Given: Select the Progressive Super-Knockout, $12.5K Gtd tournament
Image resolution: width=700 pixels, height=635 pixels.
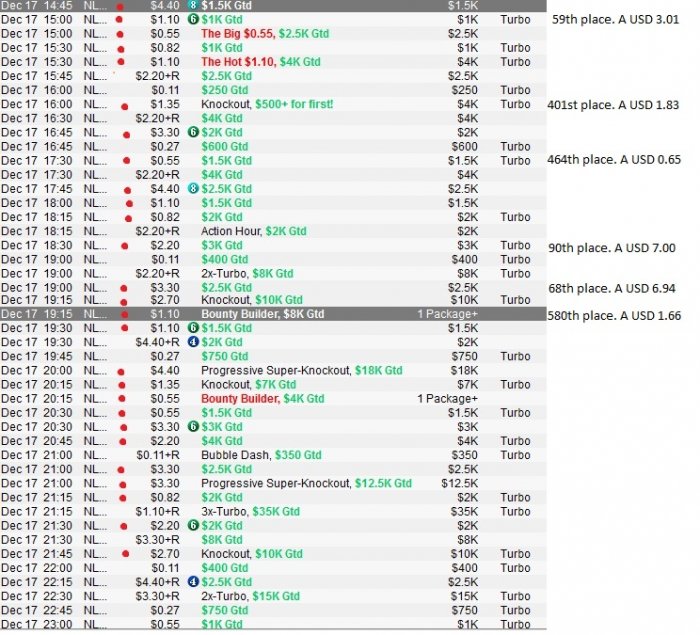Looking at the screenshot, I should [x=306, y=483].
